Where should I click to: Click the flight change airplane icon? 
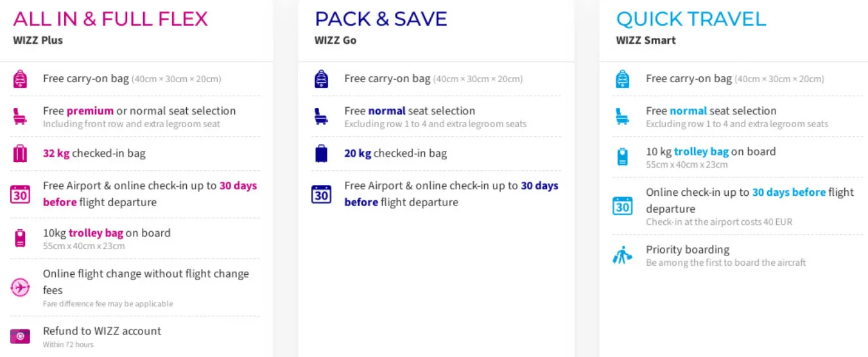[21, 288]
